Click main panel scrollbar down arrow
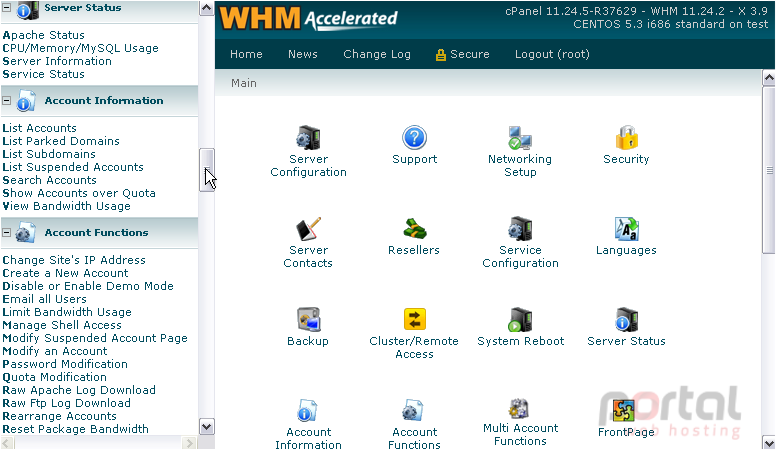Screen dimensions: 776x450 tap(769, 442)
